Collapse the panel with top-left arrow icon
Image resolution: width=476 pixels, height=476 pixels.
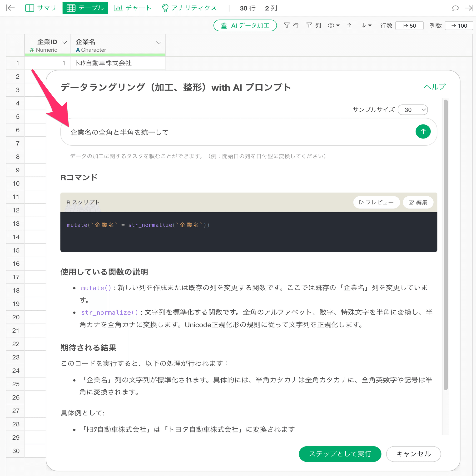(x=10, y=8)
